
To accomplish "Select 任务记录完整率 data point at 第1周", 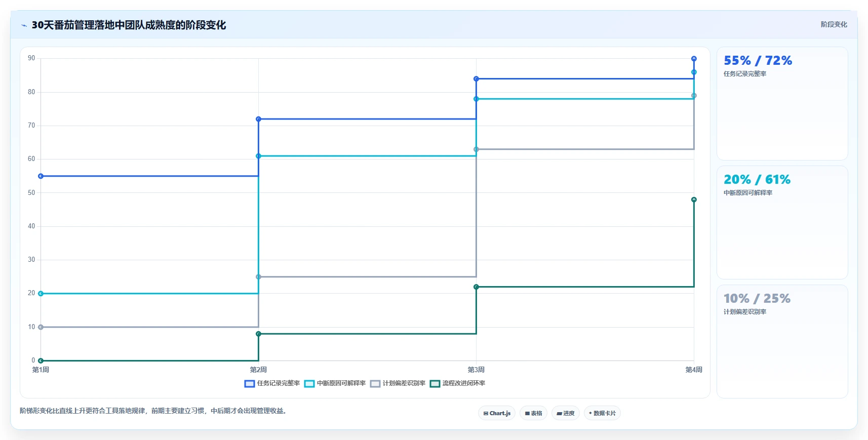I will point(41,176).
